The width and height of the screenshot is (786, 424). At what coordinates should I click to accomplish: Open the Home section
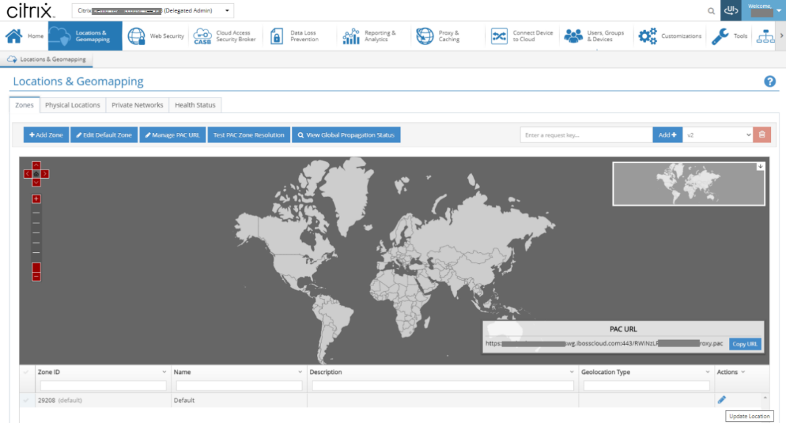pos(24,36)
